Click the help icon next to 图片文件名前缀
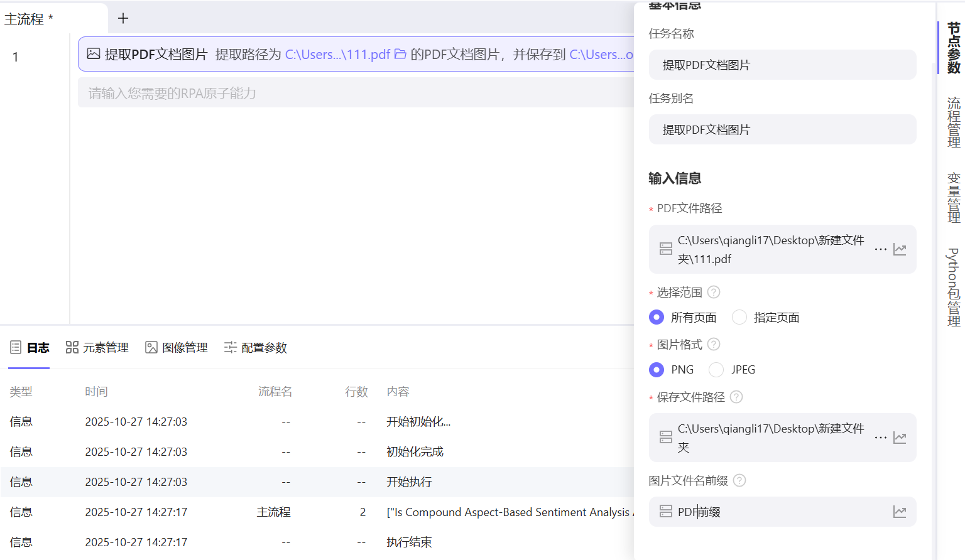This screenshot has height=560, width=965. click(739, 480)
